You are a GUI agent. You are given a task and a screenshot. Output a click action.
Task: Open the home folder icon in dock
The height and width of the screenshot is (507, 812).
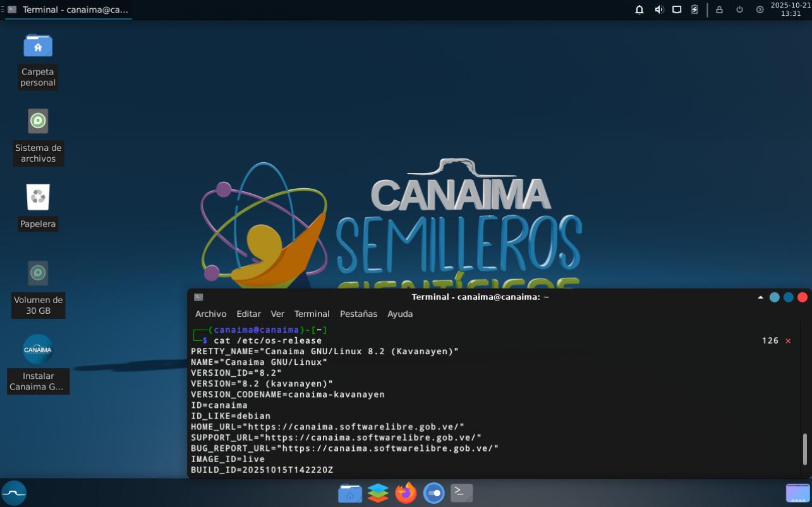350,492
